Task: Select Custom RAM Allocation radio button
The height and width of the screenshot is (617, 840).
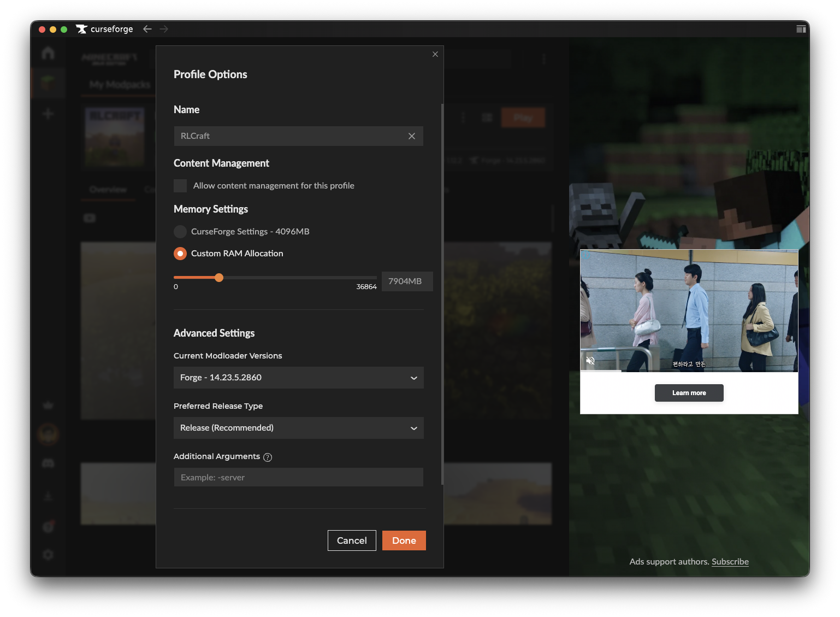Action: (x=180, y=254)
